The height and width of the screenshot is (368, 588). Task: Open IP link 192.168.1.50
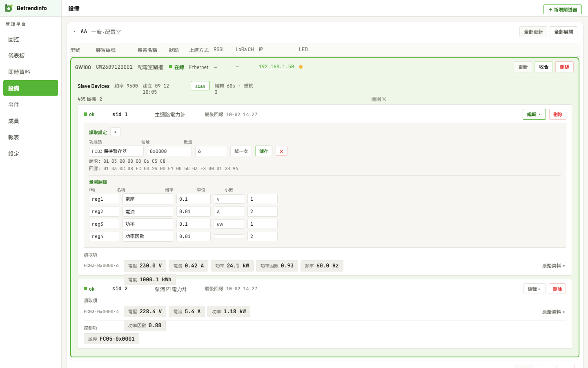pos(276,67)
